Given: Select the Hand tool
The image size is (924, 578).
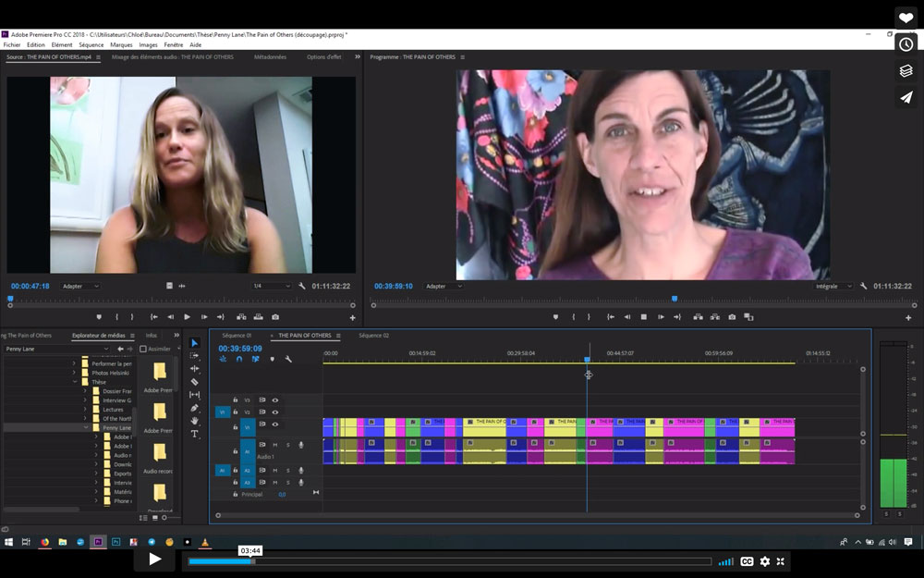Looking at the screenshot, I should (194, 421).
